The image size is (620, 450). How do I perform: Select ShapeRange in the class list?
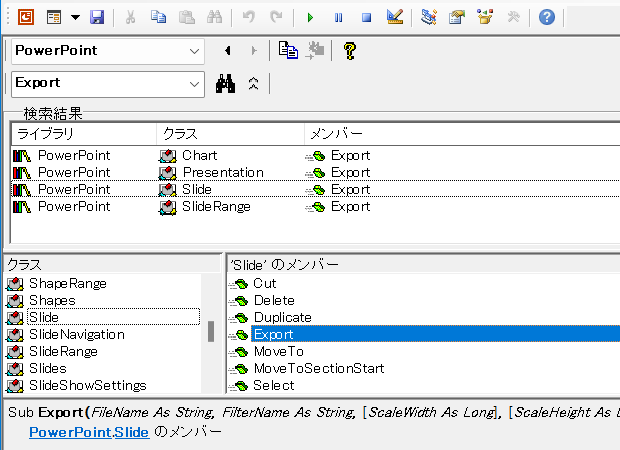(x=68, y=284)
